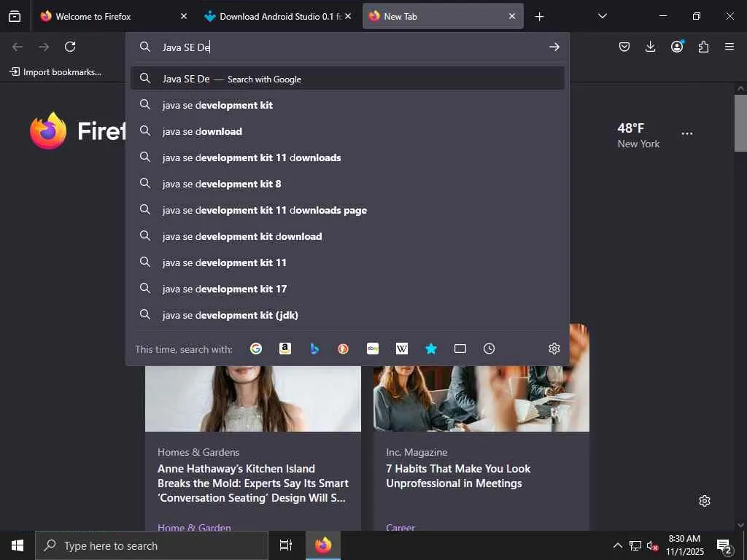This screenshot has height=560, width=747.
Task: Open Anne Hathaway's Kitchen Island article
Action: [x=252, y=483]
